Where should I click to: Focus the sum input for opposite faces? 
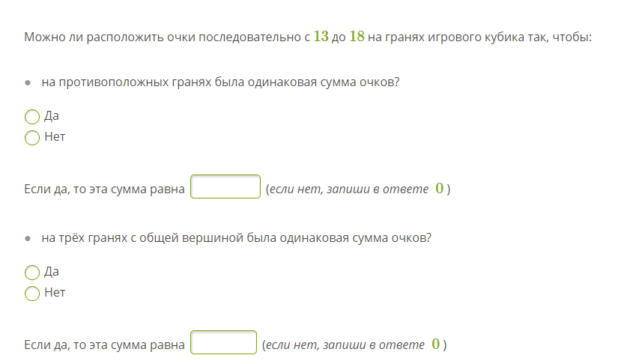pos(225,187)
